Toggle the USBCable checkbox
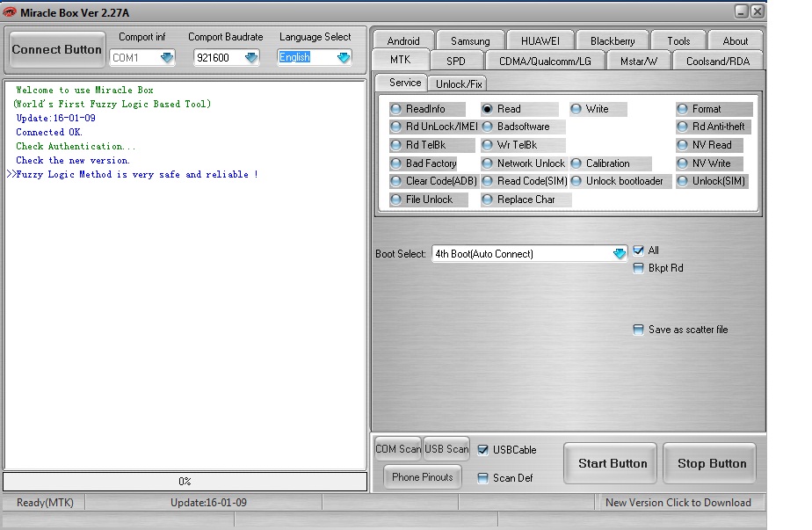 482,450
